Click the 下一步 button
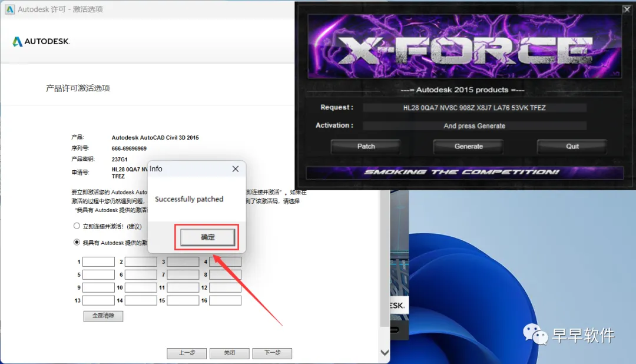636x364 pixels. tap(272, 353)
